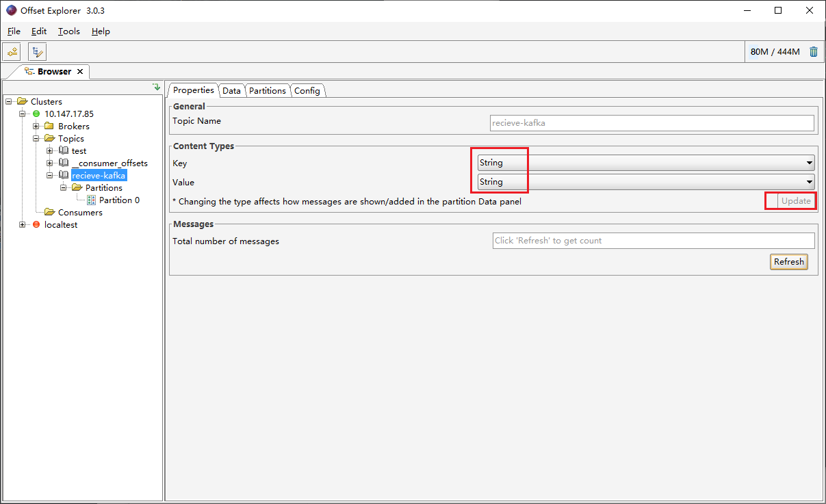The height and width of the screenshot is (504, 826).
Task: Click the tree edit pencil toolbar icon
Action: [37, 51]
